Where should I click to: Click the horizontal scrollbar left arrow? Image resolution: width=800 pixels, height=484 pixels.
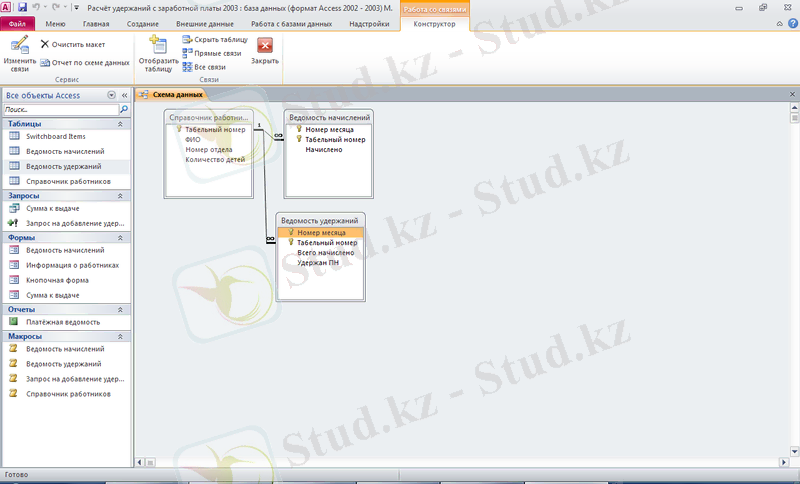click(140, 462)
